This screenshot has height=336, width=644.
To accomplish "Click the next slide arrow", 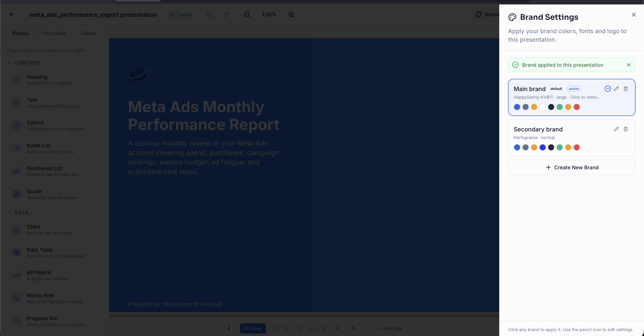I will point(353,329).
